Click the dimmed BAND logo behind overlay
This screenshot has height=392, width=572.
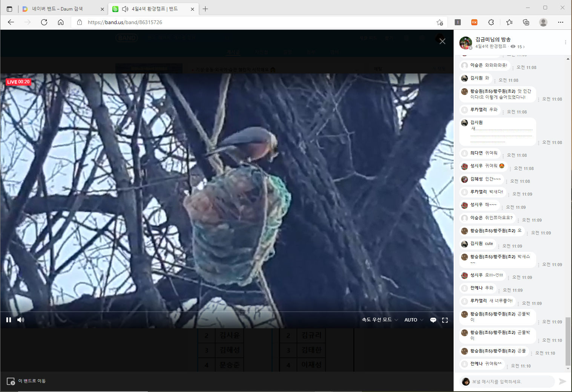127,38
